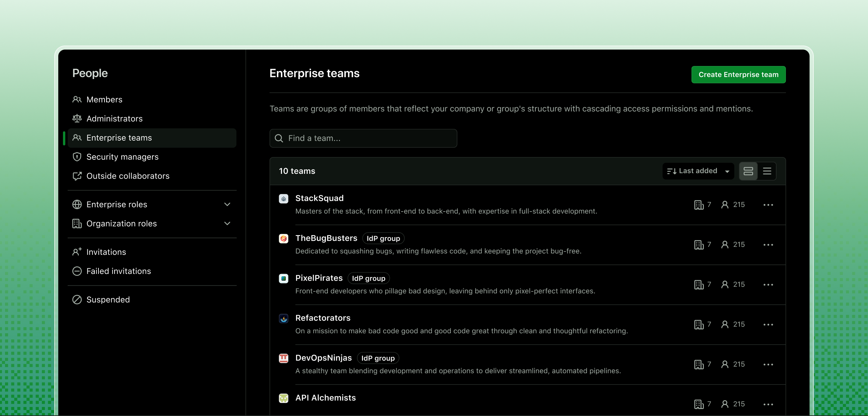Click Create Enterprise team button
868x416 pixels.
(x=738, y=74)
